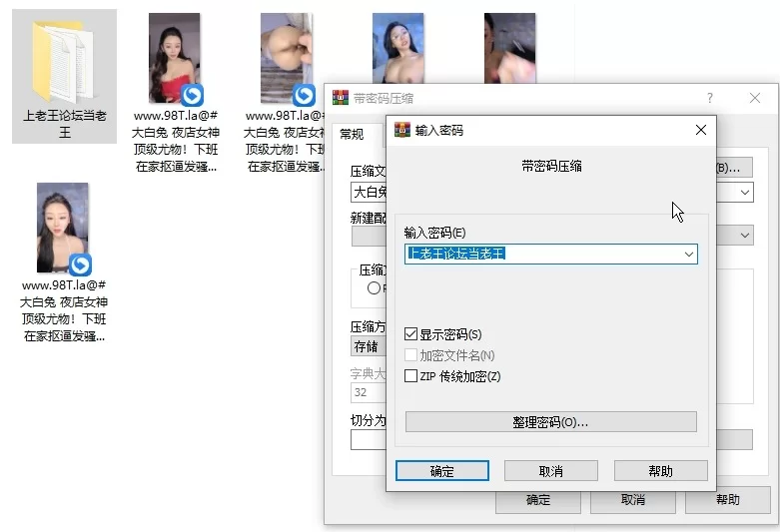This screenshot has width=780, height=532.
Task: Click 帮助 in the 输入密码 dialog
Action: pyautogui.click(x=660, y=471)
